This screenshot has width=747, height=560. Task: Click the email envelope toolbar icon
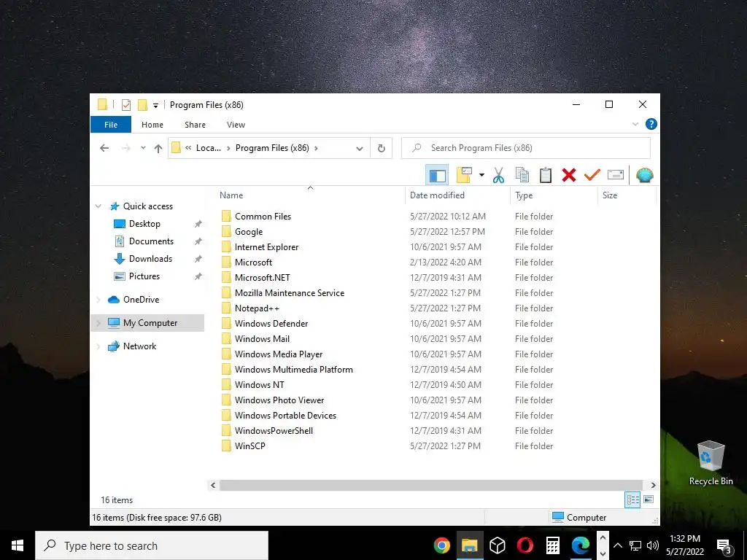616,175
